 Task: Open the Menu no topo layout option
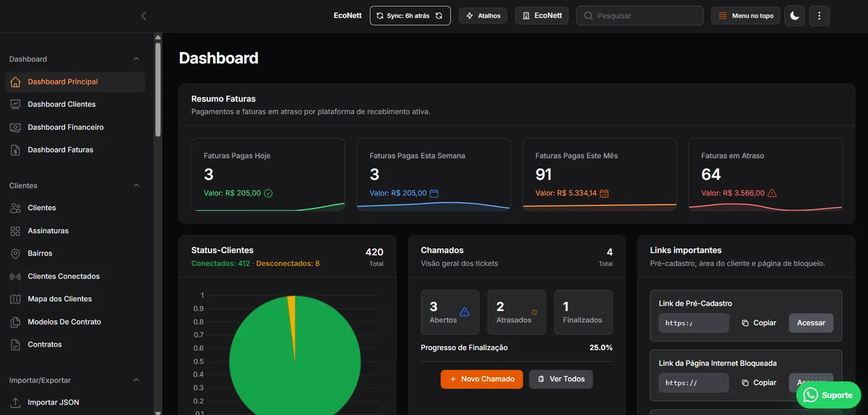[x=746, y=16]
